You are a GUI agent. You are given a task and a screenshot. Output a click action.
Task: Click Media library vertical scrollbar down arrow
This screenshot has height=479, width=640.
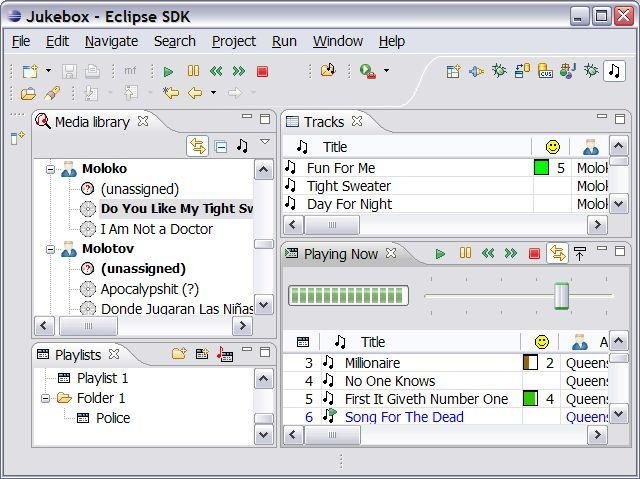pyautogui.click(x=263, y=305)
